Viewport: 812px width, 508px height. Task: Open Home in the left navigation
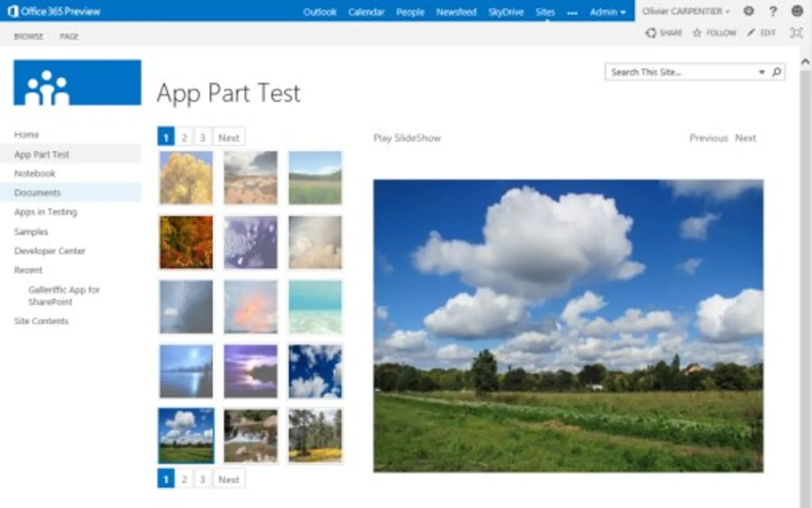tap(26, 135)
